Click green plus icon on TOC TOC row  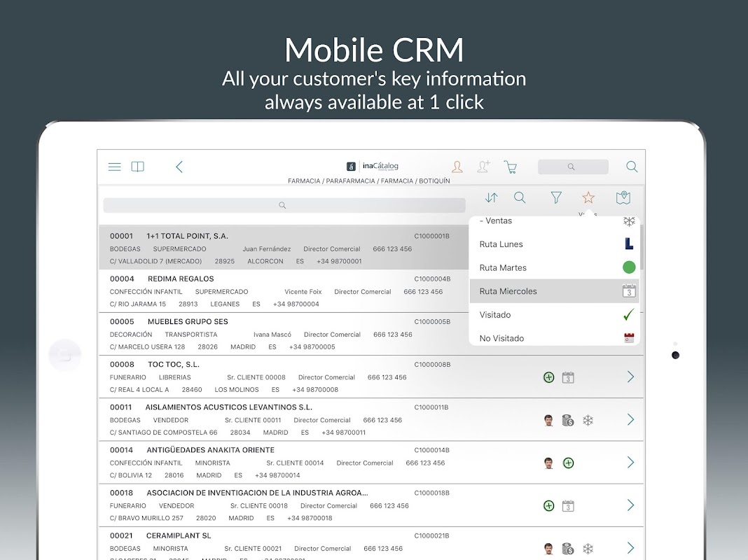pyautogui.click(x=548, y=377)
